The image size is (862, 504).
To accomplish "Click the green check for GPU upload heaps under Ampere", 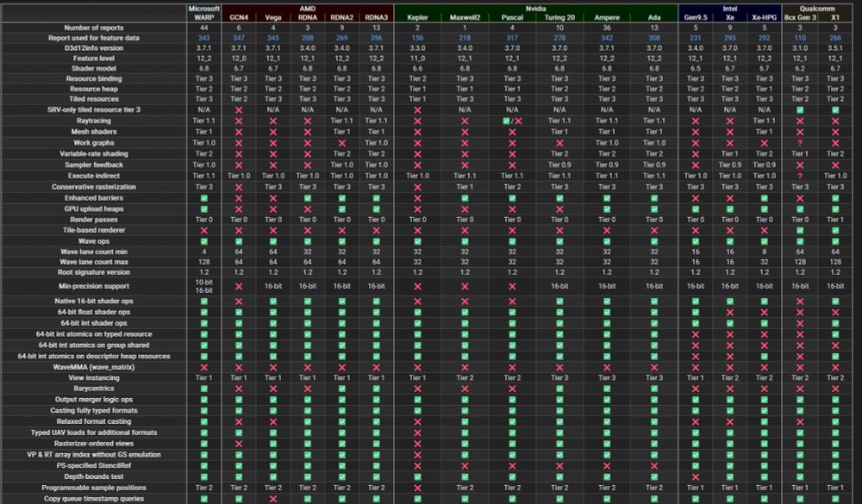I will tap(607, 208).
